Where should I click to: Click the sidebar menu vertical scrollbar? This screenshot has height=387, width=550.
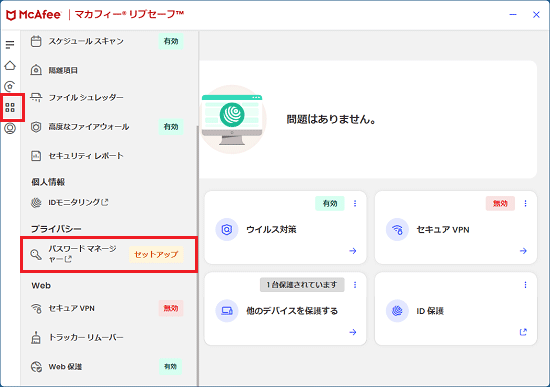(197, 256)
